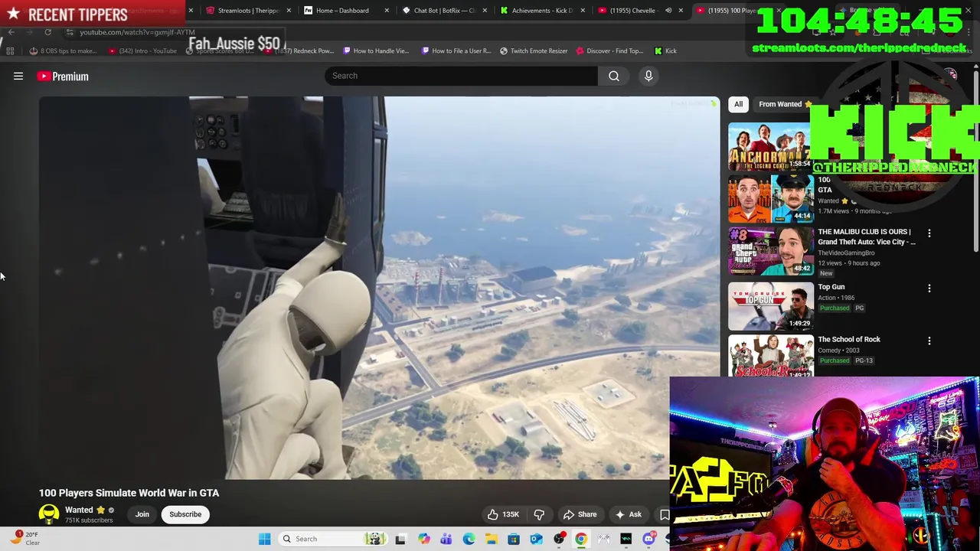Screen dimensions: 980x551
Task: Open the Wanted channel avatar
Action: [x=49, y=514]
